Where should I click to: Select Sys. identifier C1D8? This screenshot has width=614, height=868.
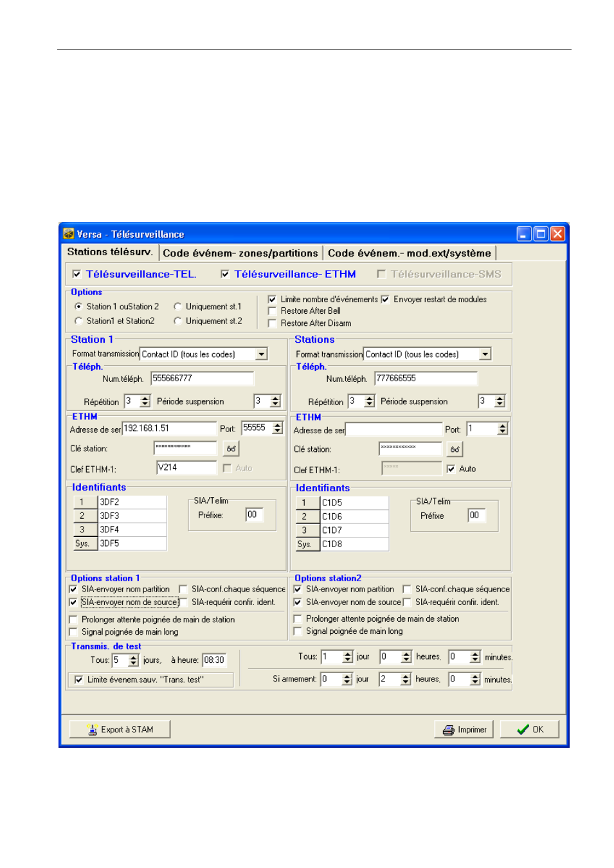coord(355,544)
